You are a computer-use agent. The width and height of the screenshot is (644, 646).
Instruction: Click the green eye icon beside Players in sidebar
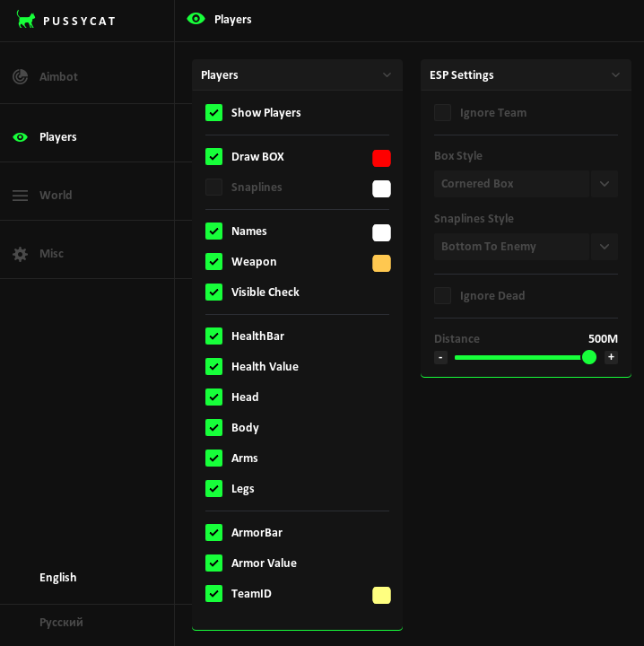[20, 137]
